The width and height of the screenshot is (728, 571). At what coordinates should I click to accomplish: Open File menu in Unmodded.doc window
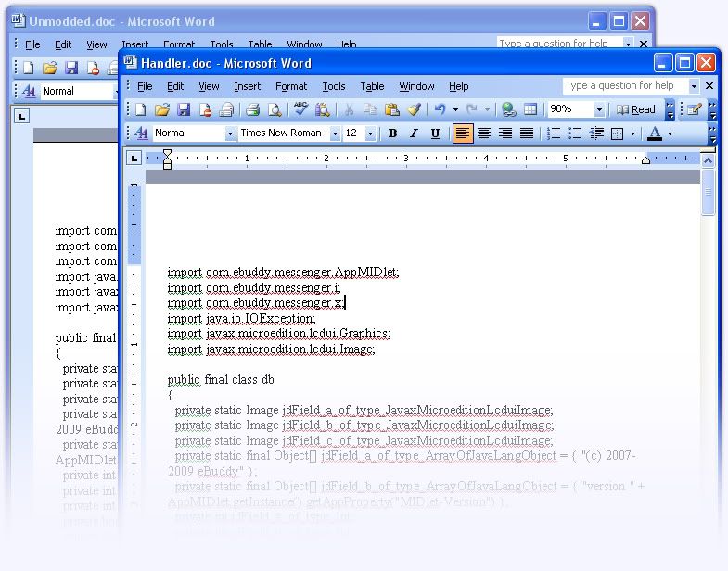(x=32, y=44)
